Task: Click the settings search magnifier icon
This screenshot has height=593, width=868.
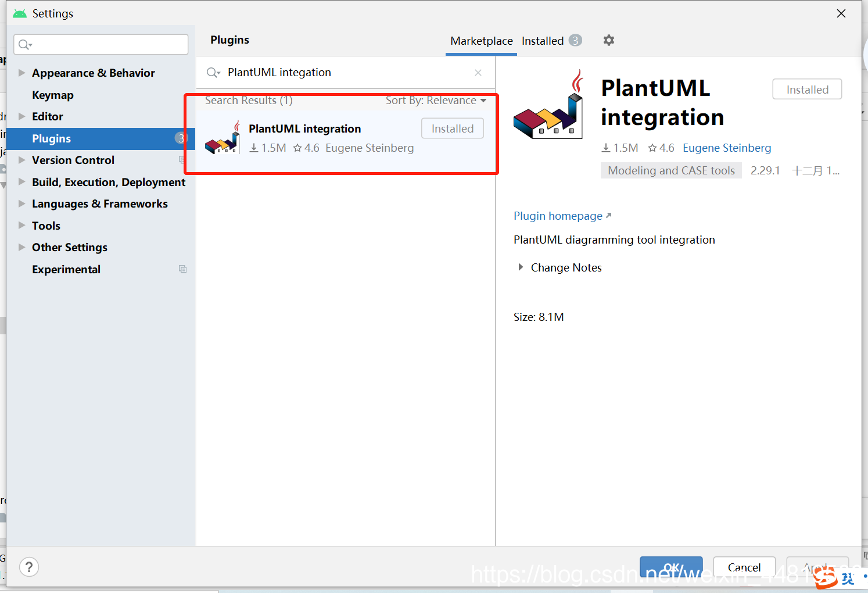Action: 25,45
